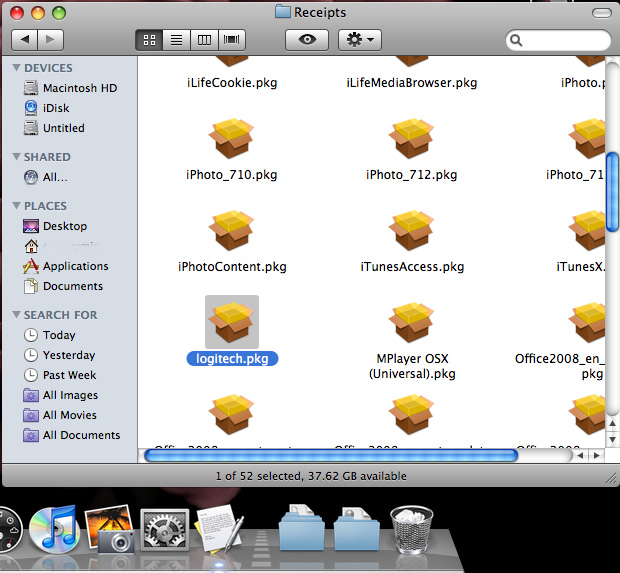The width and height of the screenshot is (620, 573).
Task: Click the scroll down arrow
Action: pyautogui.click(x=612, y=439)
